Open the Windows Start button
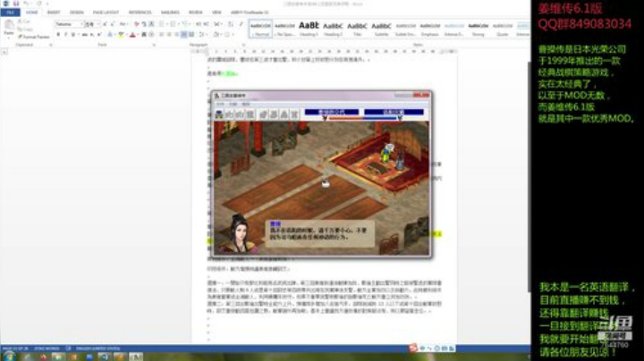644x361 pixels. coord(10,356)
